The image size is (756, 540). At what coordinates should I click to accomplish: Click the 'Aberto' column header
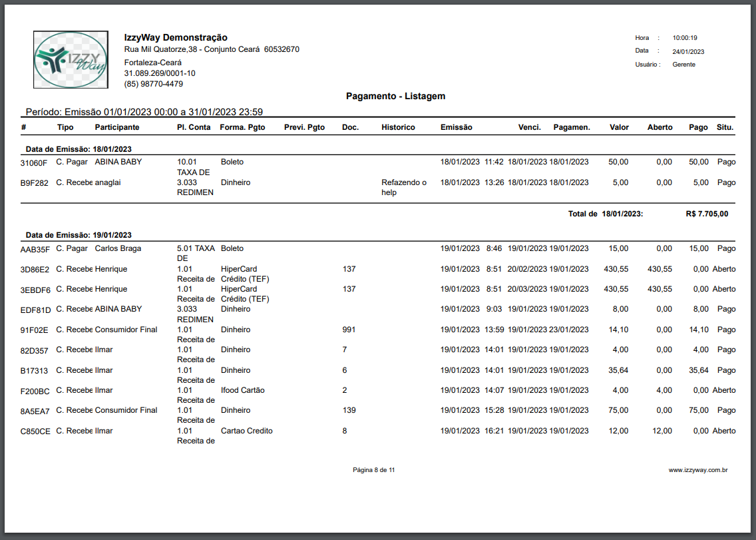click(660, 127)
